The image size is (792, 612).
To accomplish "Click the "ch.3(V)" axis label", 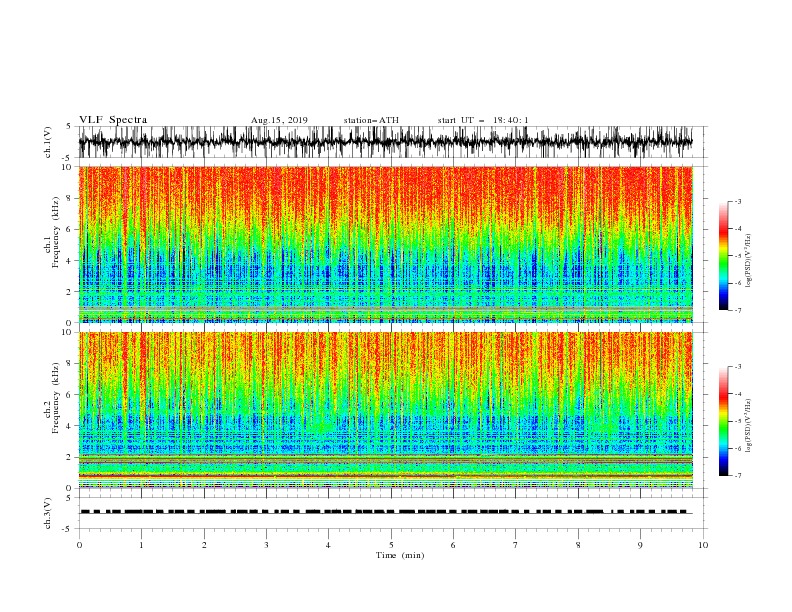I will [x=48, y=513].
